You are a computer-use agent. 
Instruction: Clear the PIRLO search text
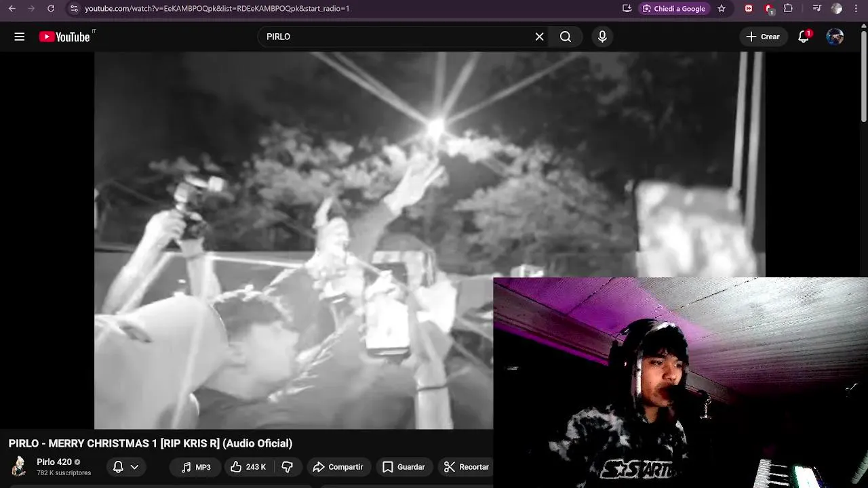click(x=539, y=37)
